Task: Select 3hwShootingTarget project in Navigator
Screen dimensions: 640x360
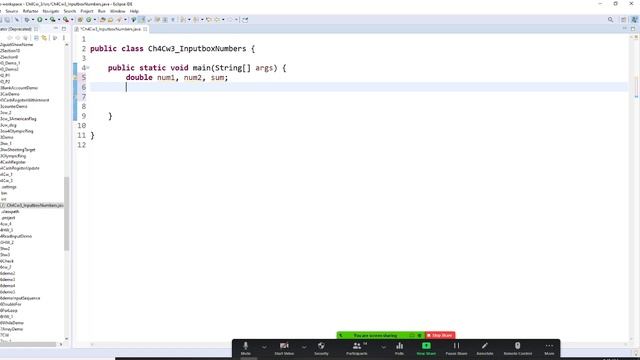Action: [18, 150]
